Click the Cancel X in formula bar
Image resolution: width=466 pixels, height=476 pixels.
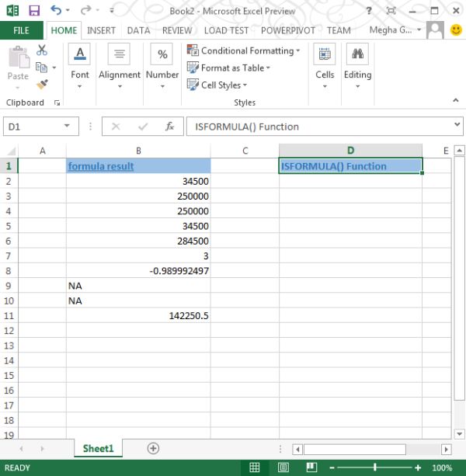[116, 127]
